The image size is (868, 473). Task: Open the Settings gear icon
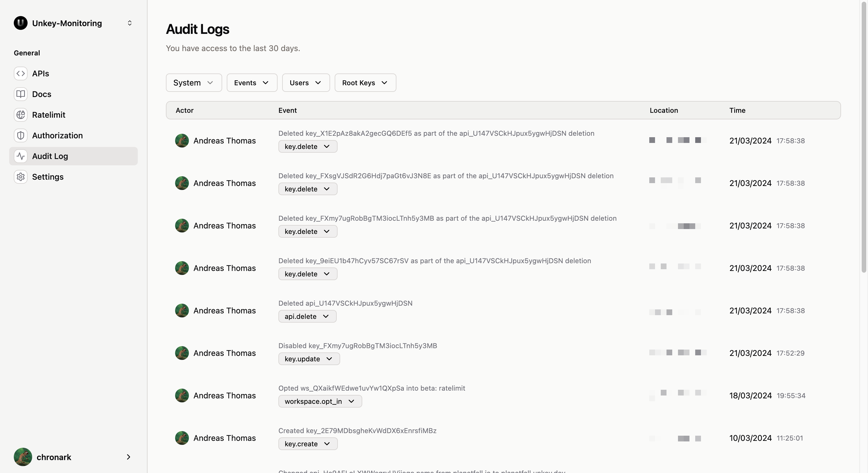(x=21, y=177)
